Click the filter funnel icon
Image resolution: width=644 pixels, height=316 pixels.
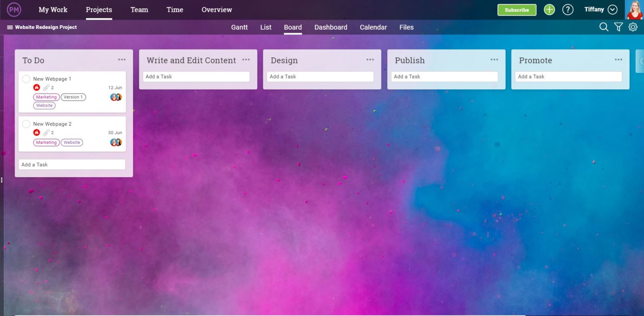click(x=618, y=26)
